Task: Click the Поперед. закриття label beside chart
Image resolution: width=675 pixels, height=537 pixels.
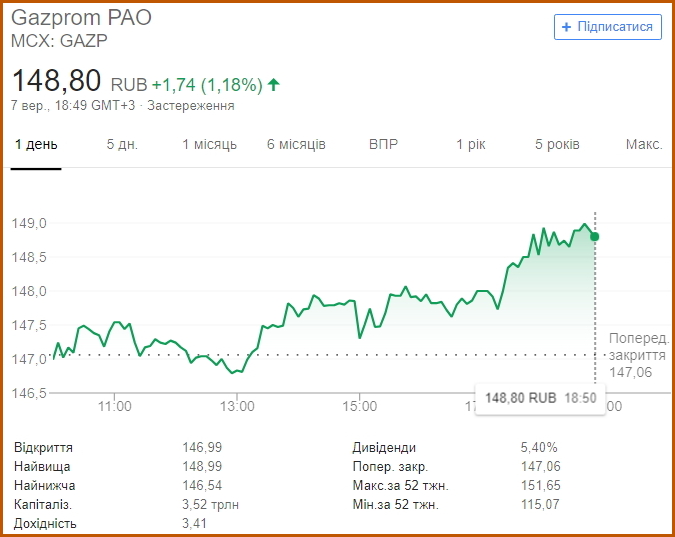Action: coord(639,347)
